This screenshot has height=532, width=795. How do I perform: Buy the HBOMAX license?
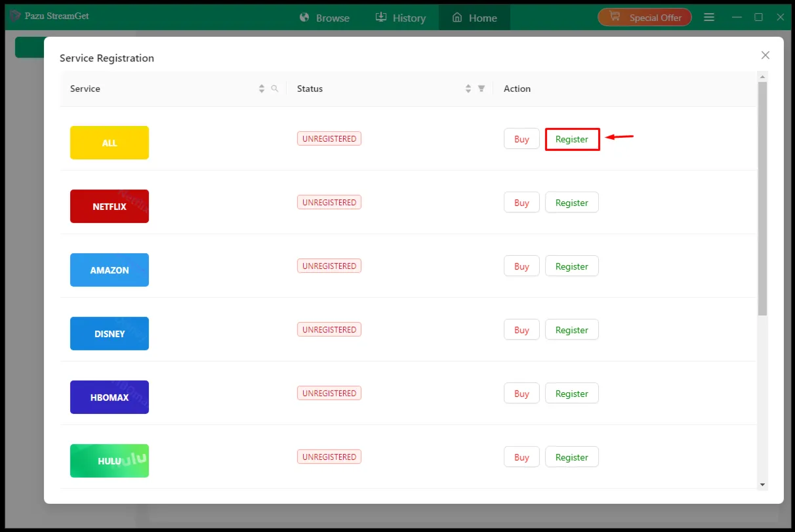coord(521,394)
